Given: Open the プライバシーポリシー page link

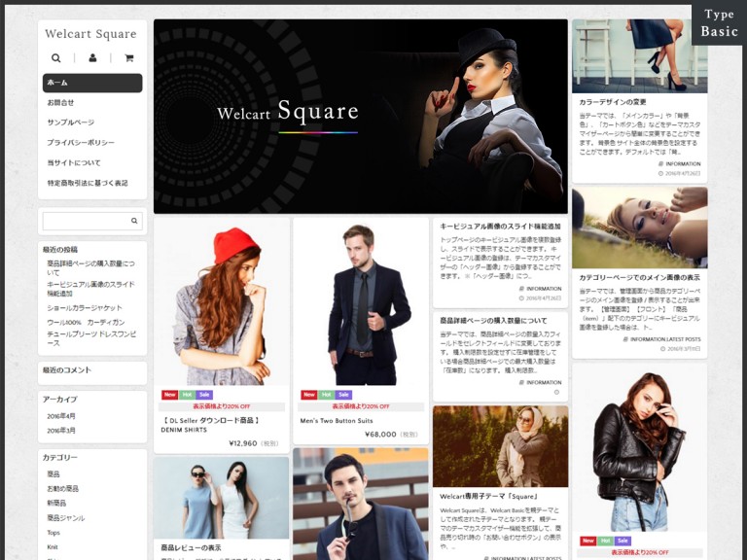Looking at the screenshot, I should [80, 143].
